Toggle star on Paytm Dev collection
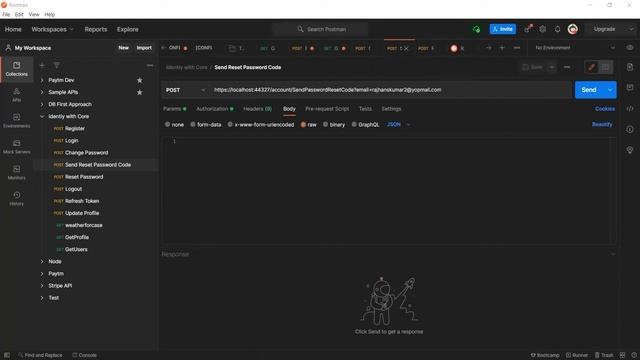Screen dimensions: 640x360 140,80
